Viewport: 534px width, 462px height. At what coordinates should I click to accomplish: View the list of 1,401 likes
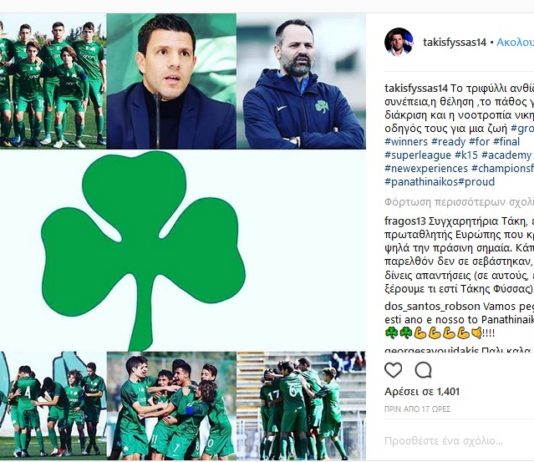point(422,392)
